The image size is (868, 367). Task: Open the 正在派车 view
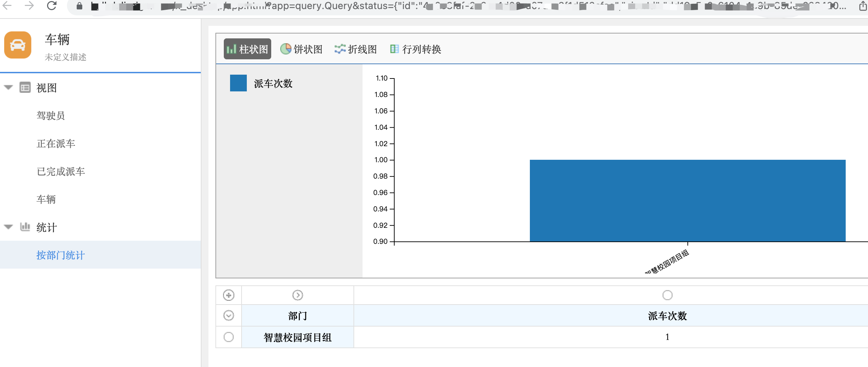(x=56, y=143)
